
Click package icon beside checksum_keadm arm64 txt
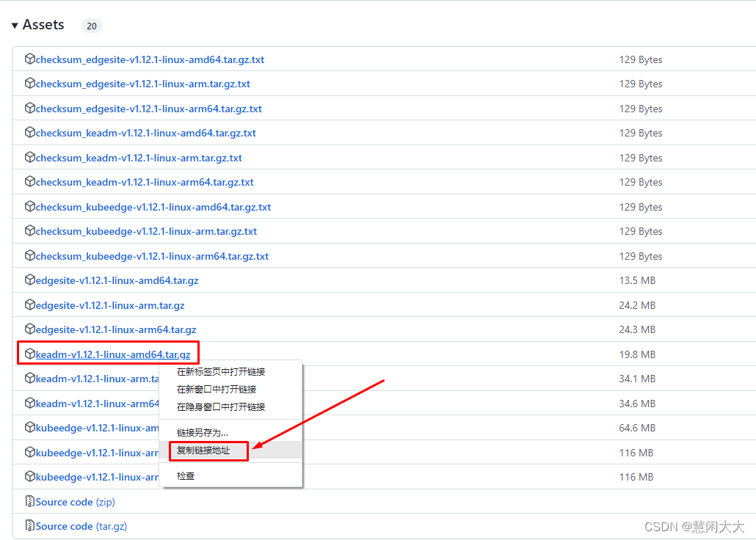tap(30, 181)
